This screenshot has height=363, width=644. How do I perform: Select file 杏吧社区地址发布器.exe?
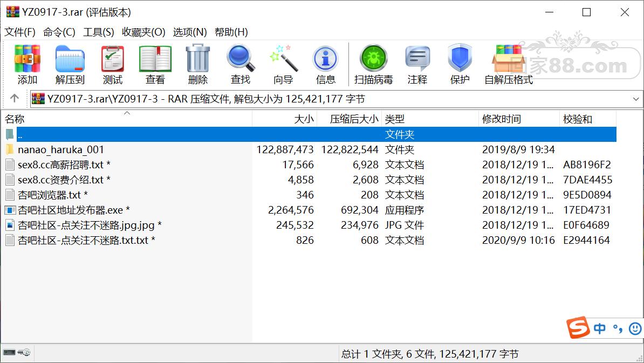(x=74, y=210)
